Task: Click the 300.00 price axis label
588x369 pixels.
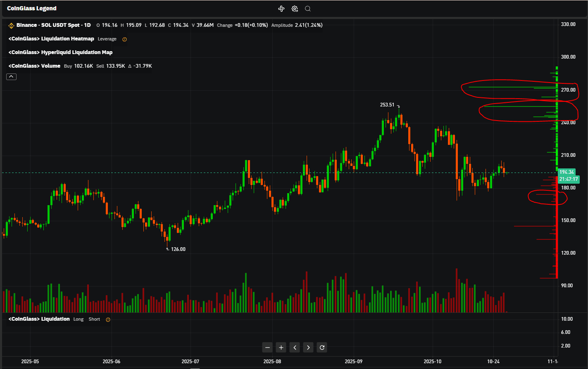Action: pyautogui.click(x=568, y=57)
